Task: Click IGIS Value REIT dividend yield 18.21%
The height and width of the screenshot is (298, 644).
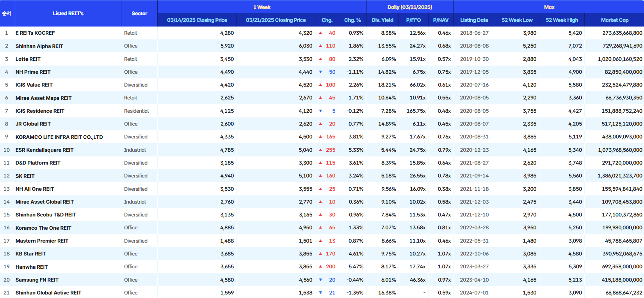Action: pos(387,85)
